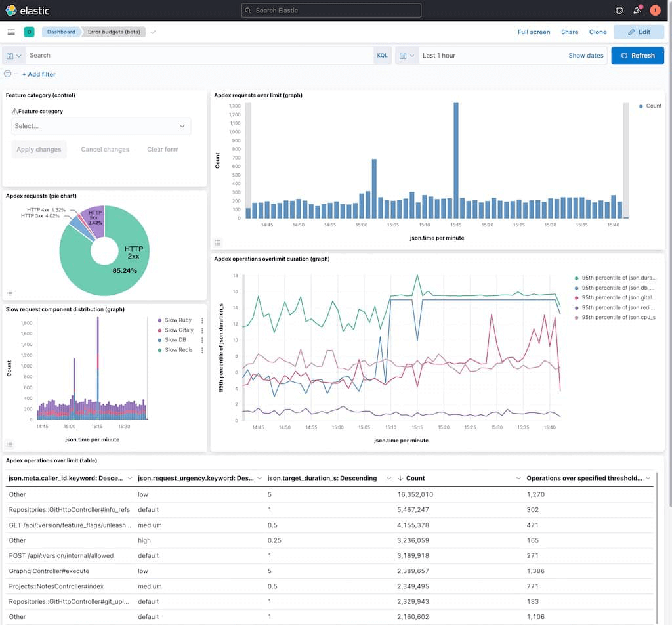Open notifications bell in the top bar
Image resolution: width=672 pixels, height=625 pixels.
(637, 11)
